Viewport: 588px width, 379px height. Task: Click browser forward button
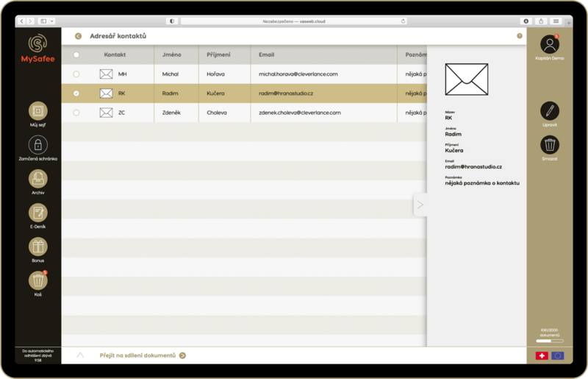click(30, 21)
